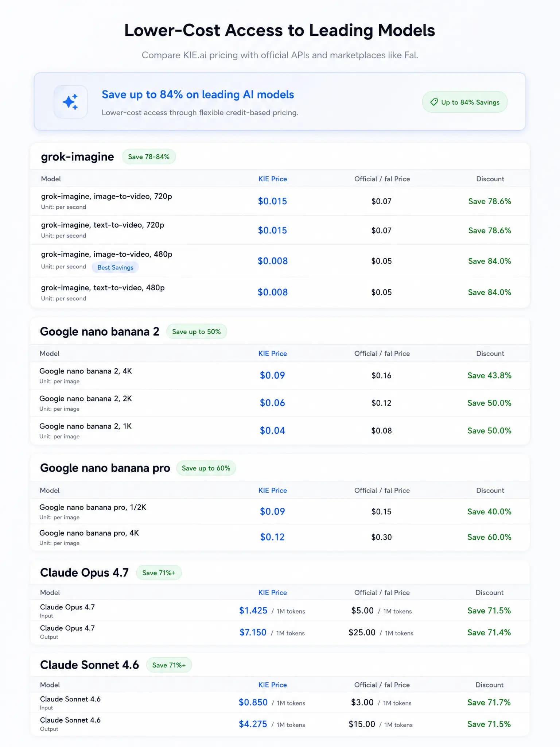Click "Official / fal Price" header in nano banana 2 table
The height and width of the screenshot is (747, 560).
coord(382,354)
